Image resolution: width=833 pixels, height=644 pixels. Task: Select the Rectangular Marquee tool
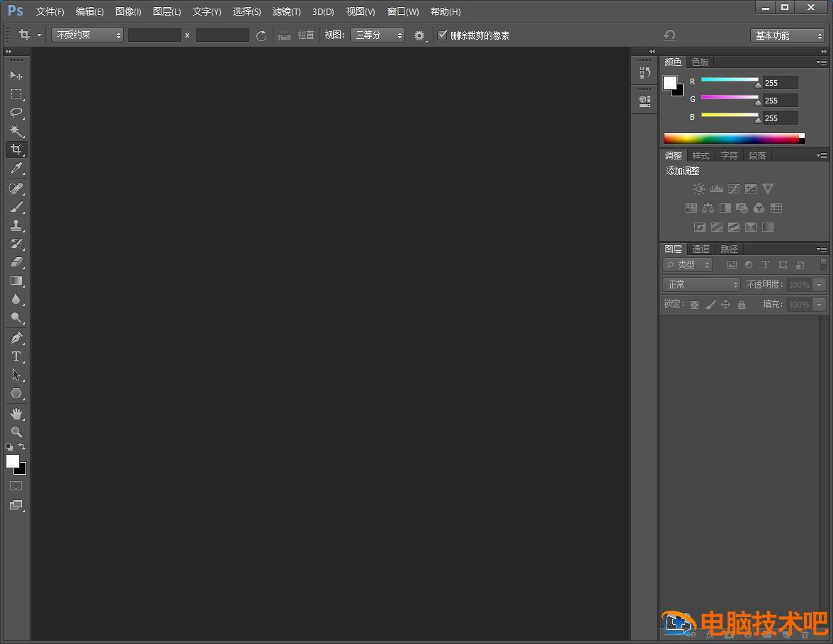coord(16,94)
